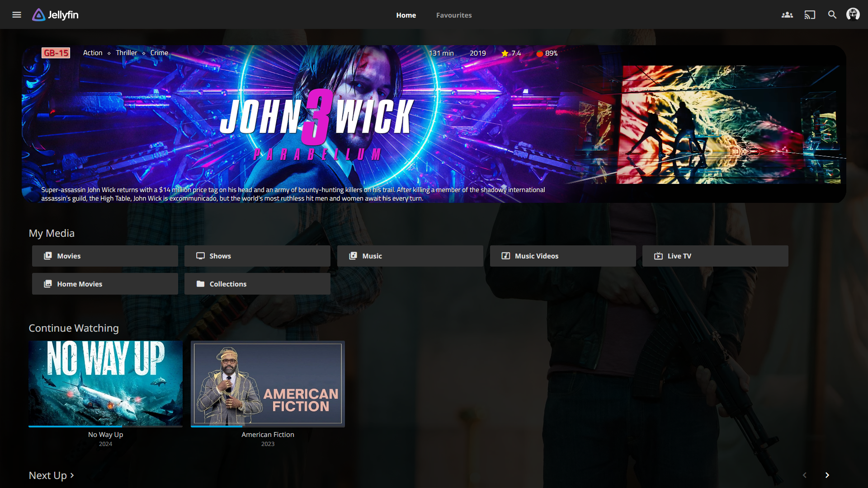Open the search magnifier icon
Viewport: 868px width, 488px height.
[x=832, y=15]
